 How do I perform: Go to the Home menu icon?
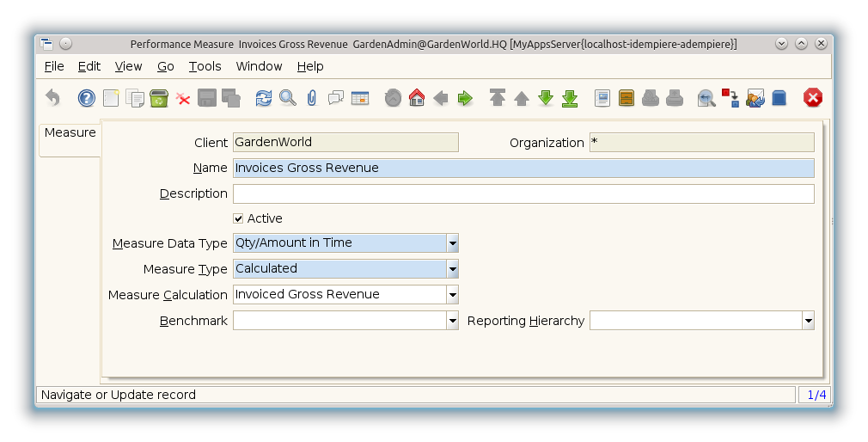point(417,98)
